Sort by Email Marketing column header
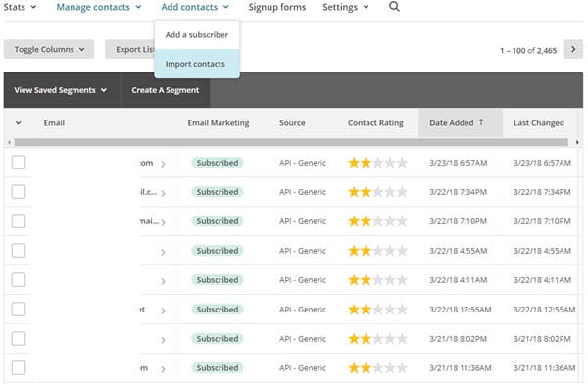The width and height of the screenshot is (588, 384). (219, 123)
